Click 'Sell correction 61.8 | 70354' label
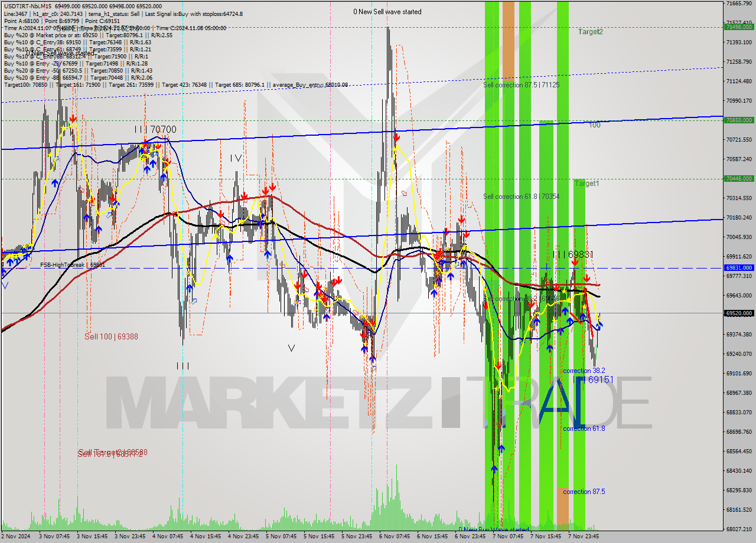The image size is (756, 543). click(x=521, y=197)
